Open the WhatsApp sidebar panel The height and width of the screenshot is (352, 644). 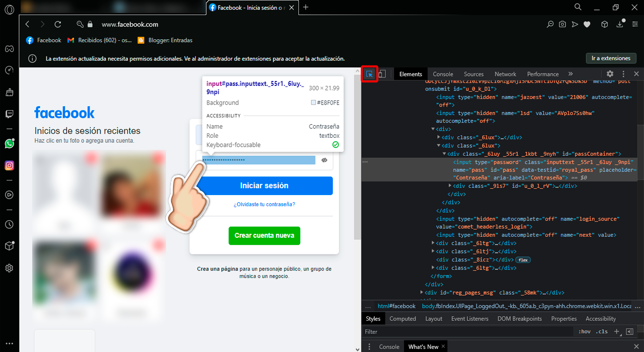coord(9,144)
